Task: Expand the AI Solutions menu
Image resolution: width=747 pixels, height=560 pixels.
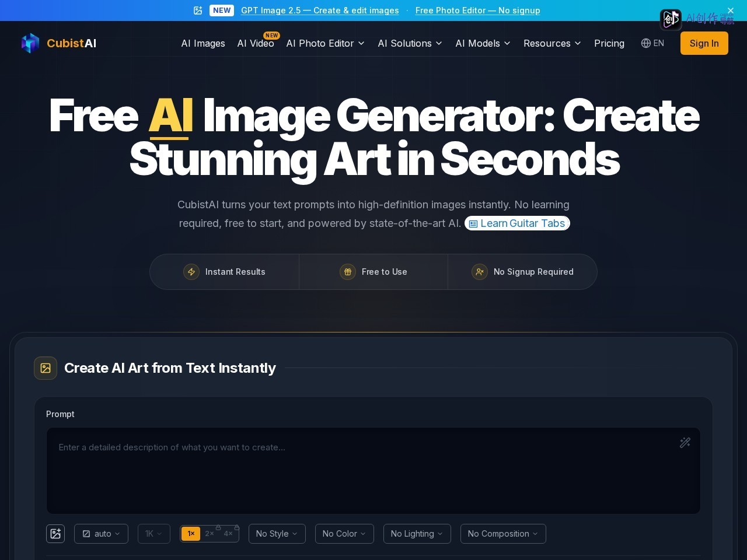Action: tap(410, 43)
